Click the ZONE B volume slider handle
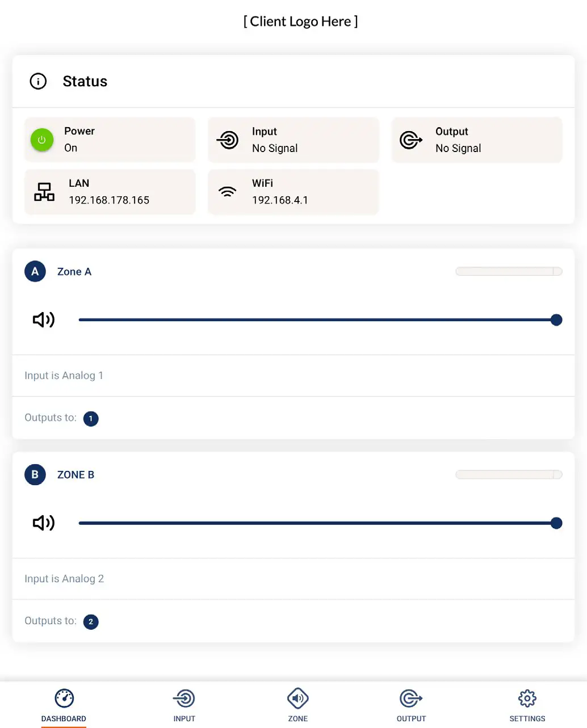This screenshot has width=587, height=728. pos(556,523)
